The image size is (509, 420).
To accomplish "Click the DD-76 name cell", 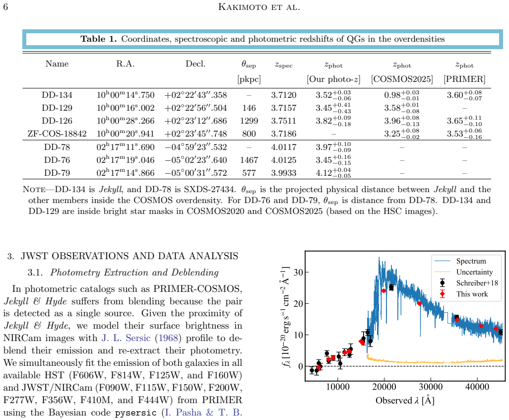I will click(x=57, y=160).
